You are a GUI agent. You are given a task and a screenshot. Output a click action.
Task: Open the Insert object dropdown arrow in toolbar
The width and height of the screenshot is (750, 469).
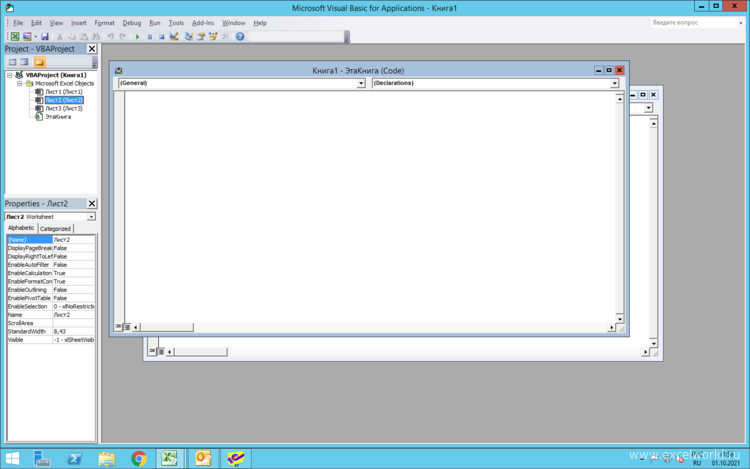click(x=35, y=36)
